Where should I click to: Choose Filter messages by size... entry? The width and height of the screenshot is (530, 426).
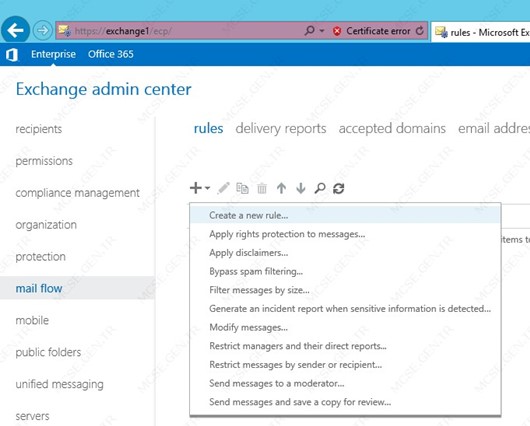(x=345, y=290)
